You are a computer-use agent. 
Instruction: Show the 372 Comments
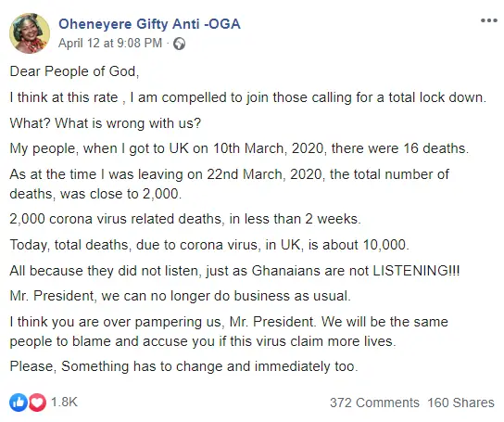click(374, 403)
